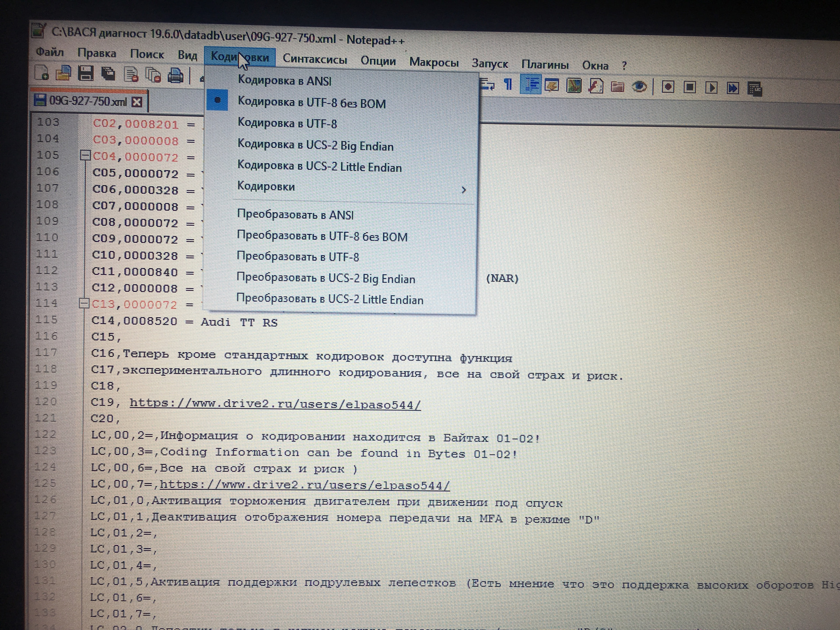Select Кодировка в UCS-2 Big Endian
840x630 pixels.
[342, 145]
